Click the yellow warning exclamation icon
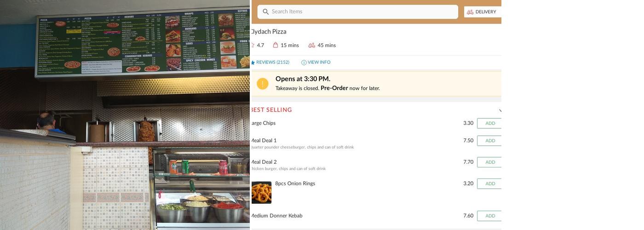644x230 pixels. point(263,84)
